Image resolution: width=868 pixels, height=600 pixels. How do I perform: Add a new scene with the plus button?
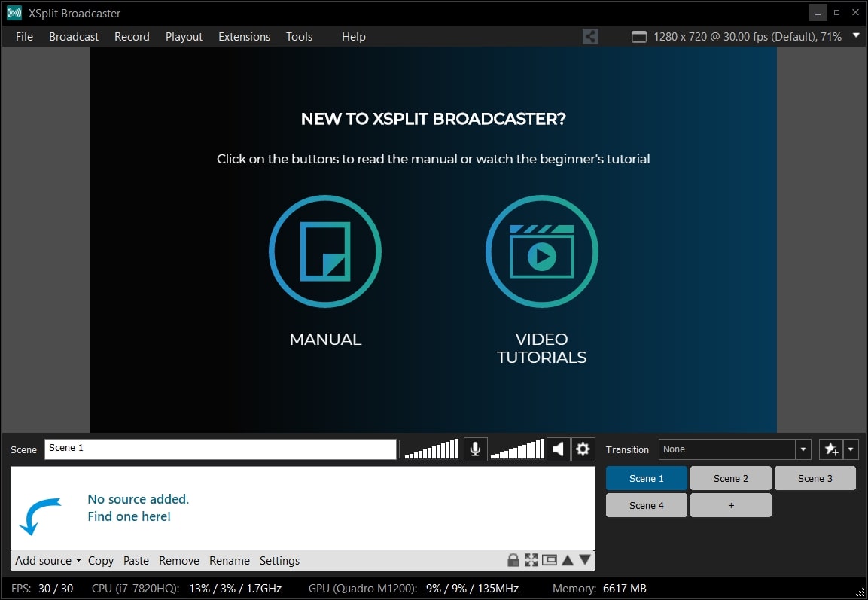[730, 505]
